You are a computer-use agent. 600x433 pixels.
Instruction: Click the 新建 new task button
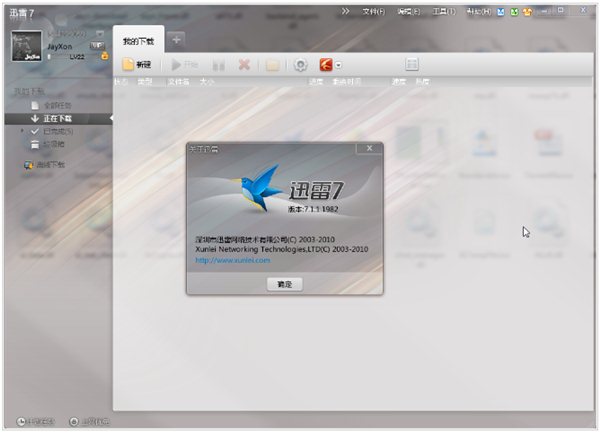click(137, 65)
